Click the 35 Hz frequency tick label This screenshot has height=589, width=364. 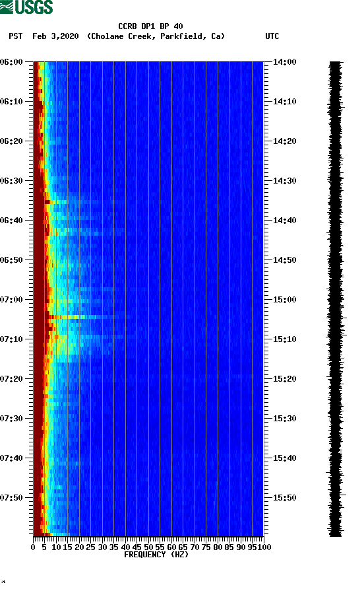pos(113,547)
